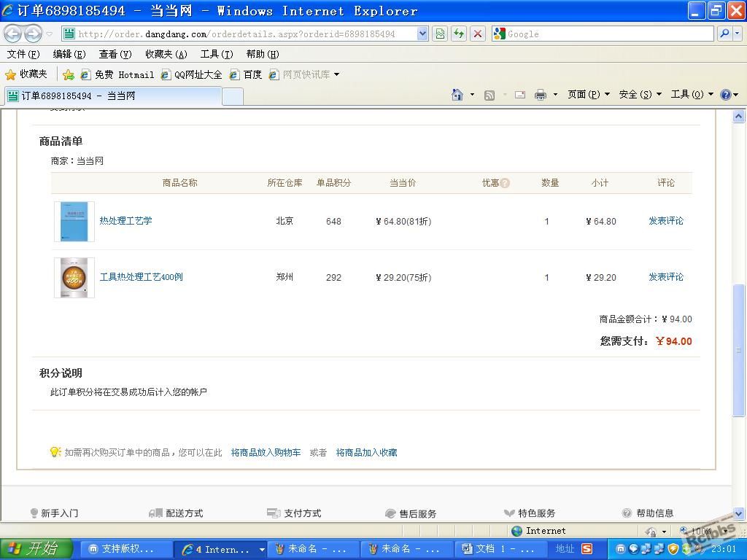Select the 订单6898185494 - 当当网 tab
Screen dimensions: 747x560
[113, 96]
